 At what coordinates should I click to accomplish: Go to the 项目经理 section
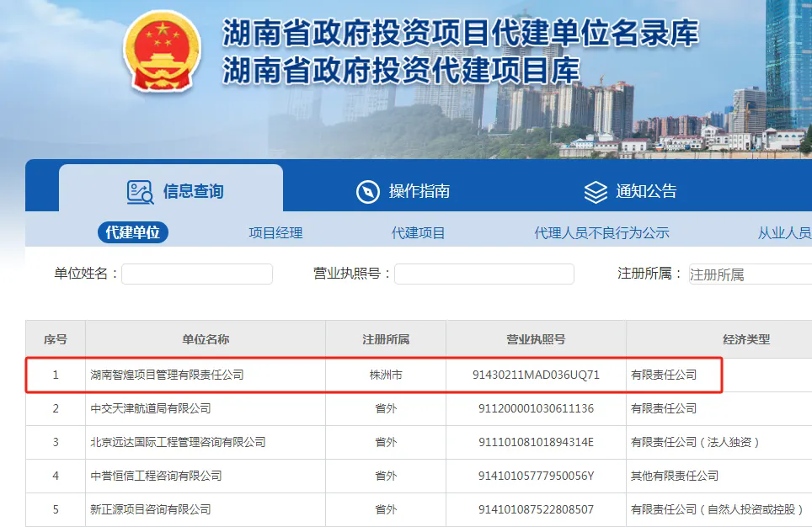coord(275,233)
